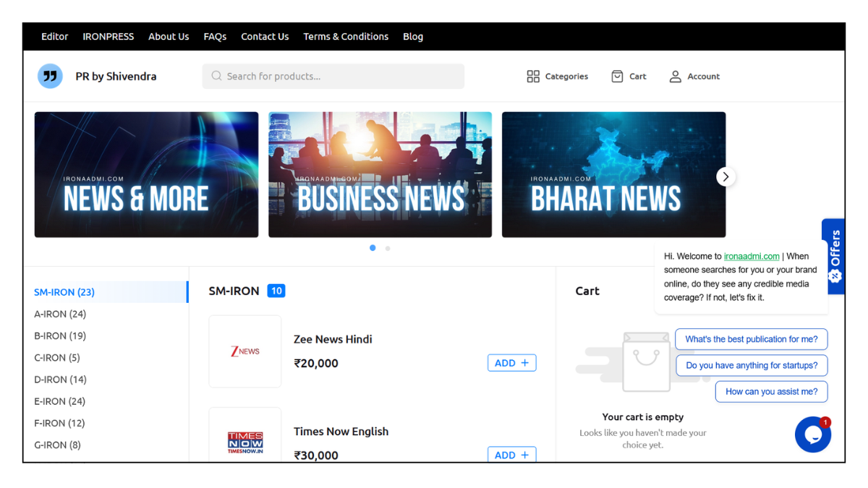Click the ₹20,000 price text
The width and height of the screenshot is (868, 488).
tap(316, 363)
